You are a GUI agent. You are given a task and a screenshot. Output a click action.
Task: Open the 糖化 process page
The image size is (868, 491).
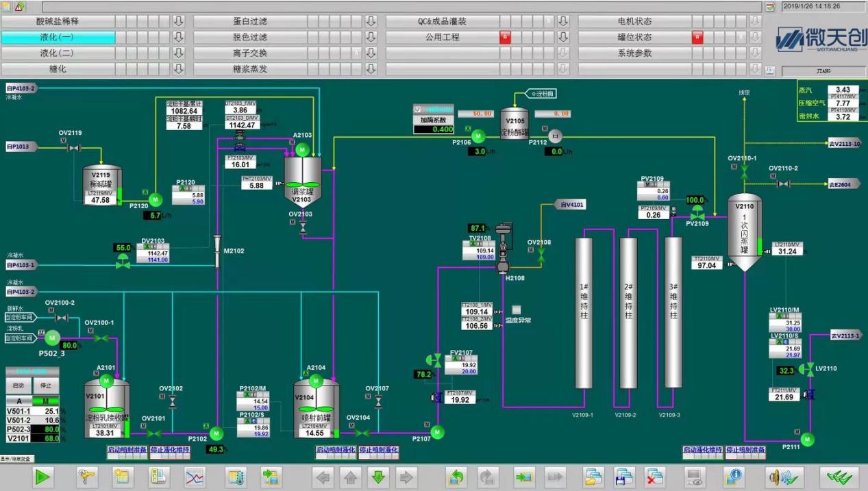58,69
